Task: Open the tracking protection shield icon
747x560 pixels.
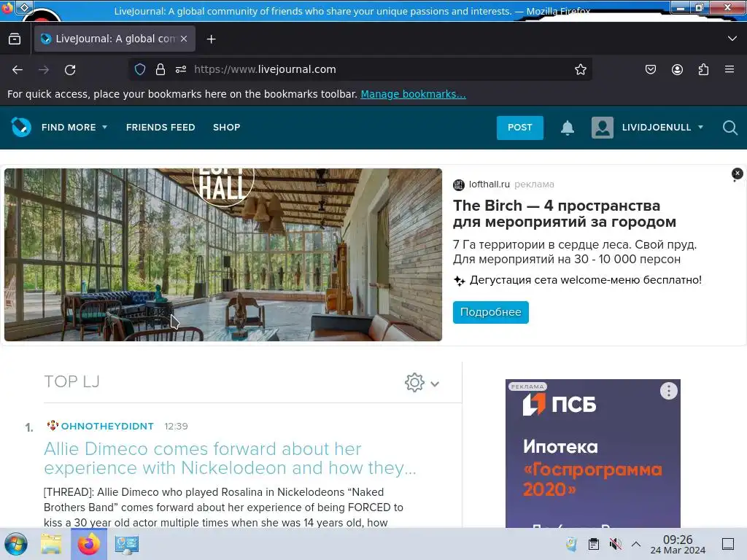Action: tap(139, 69)
